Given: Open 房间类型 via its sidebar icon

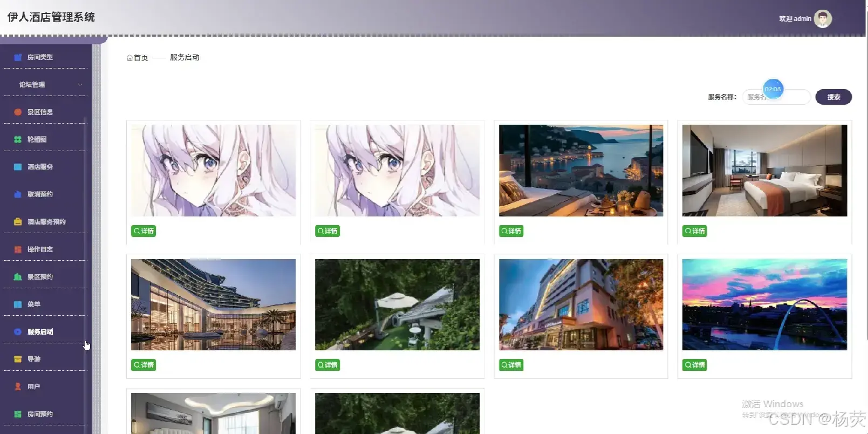Looking at the screenshot, I should [18, 57].
